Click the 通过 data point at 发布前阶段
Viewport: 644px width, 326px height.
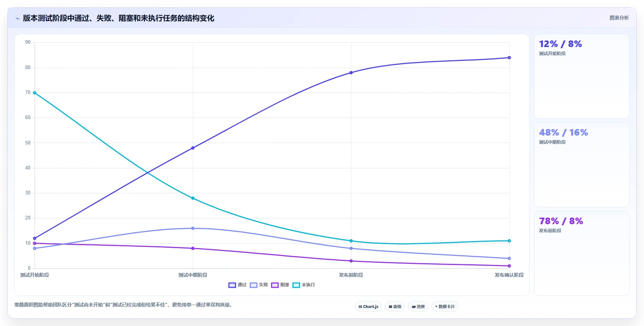(351, 73)
